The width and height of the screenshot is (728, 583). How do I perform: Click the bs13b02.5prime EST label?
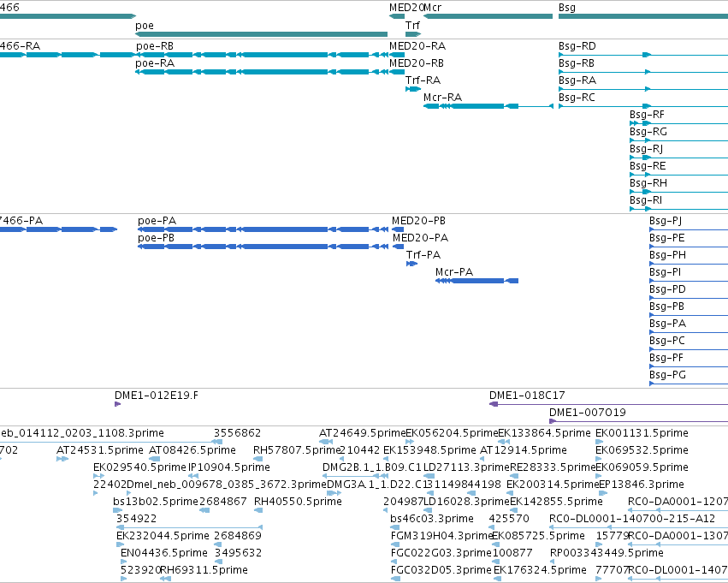[156, 503]
